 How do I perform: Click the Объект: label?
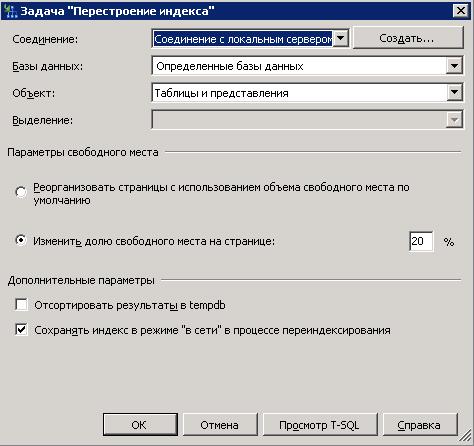[34, 93]
